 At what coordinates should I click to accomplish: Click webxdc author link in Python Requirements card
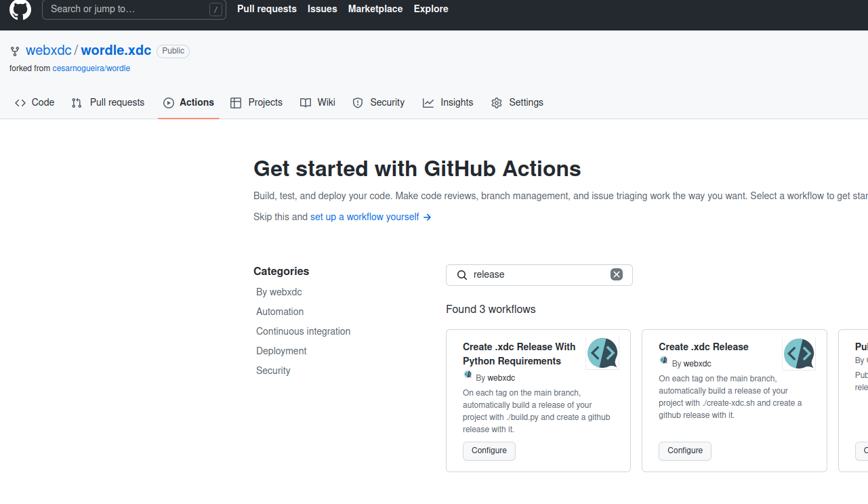tap(501, 378)
